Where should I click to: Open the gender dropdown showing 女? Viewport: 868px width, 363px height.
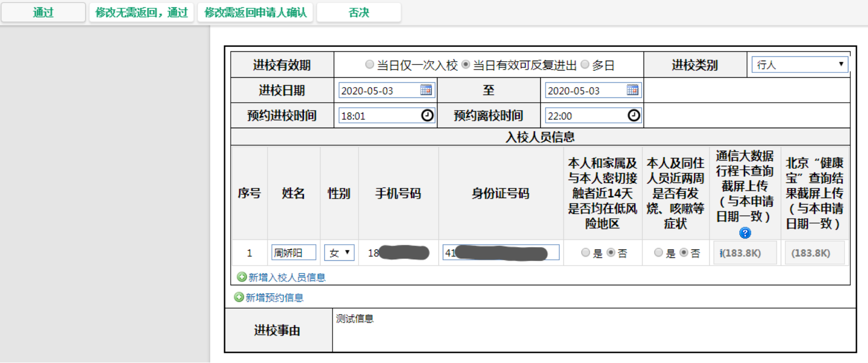339,253
